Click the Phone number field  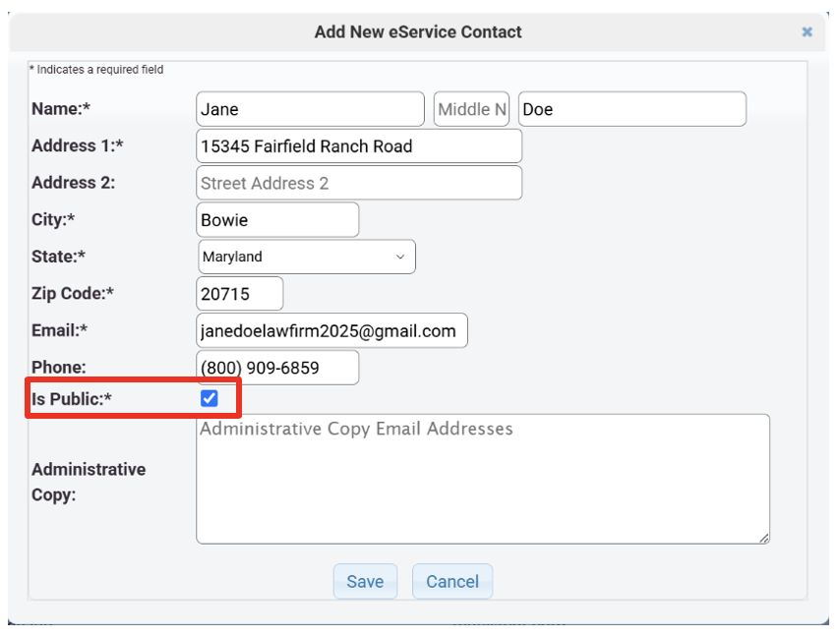click(x=277, y=368)
